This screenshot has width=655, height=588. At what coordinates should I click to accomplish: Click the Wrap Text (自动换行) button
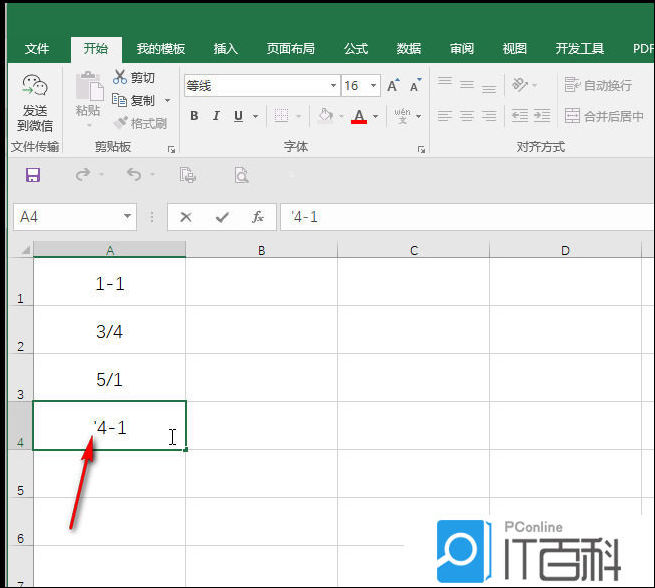(598, 85)
